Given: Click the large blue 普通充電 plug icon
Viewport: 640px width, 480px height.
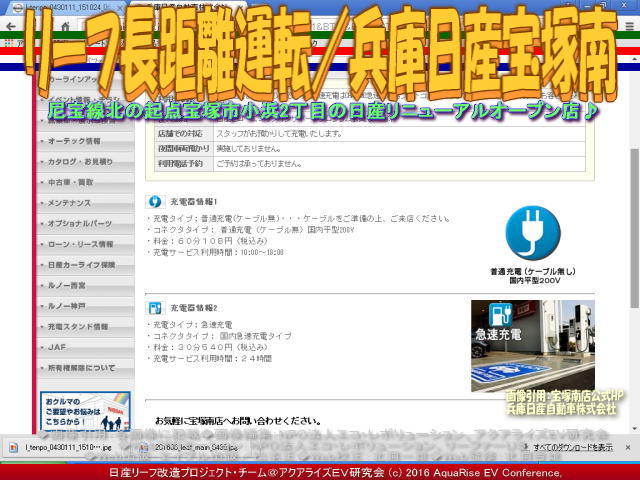Looking at the screenshot, I should [533, 233].
